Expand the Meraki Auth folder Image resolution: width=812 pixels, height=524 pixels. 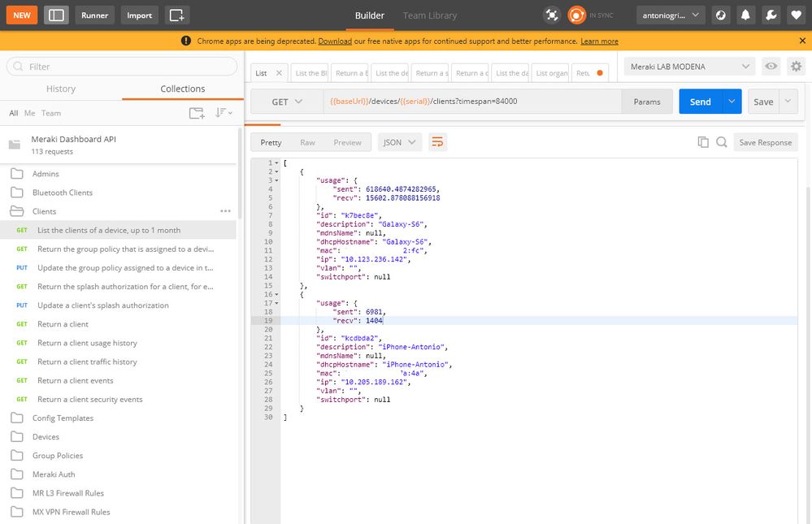[119, 474]
